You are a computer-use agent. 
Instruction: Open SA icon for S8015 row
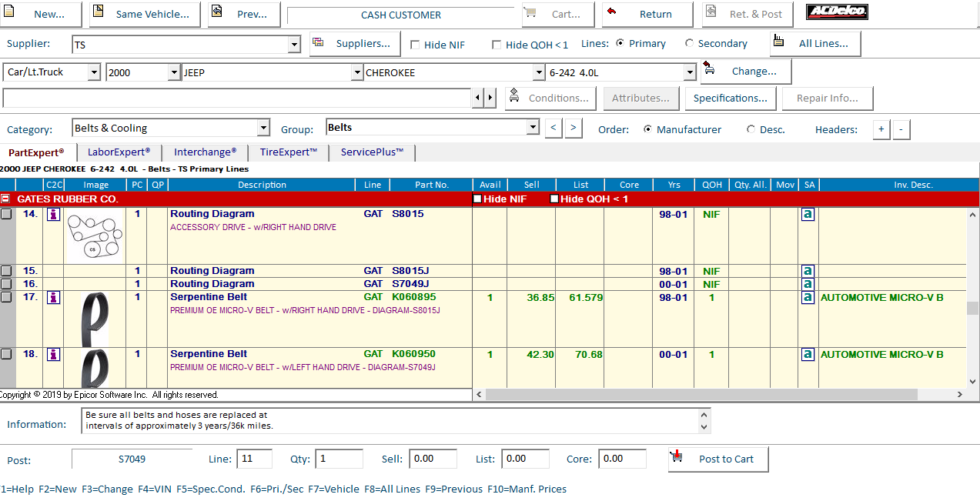[x=808, y=215]
